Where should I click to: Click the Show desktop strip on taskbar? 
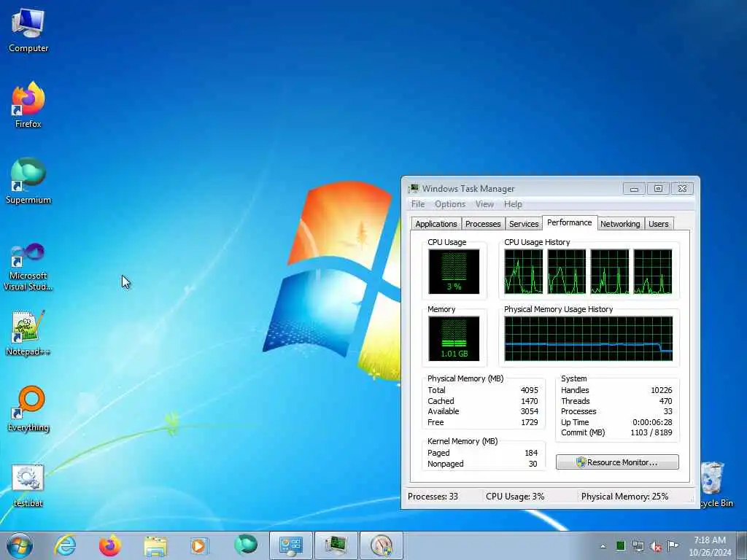(743, 545)
